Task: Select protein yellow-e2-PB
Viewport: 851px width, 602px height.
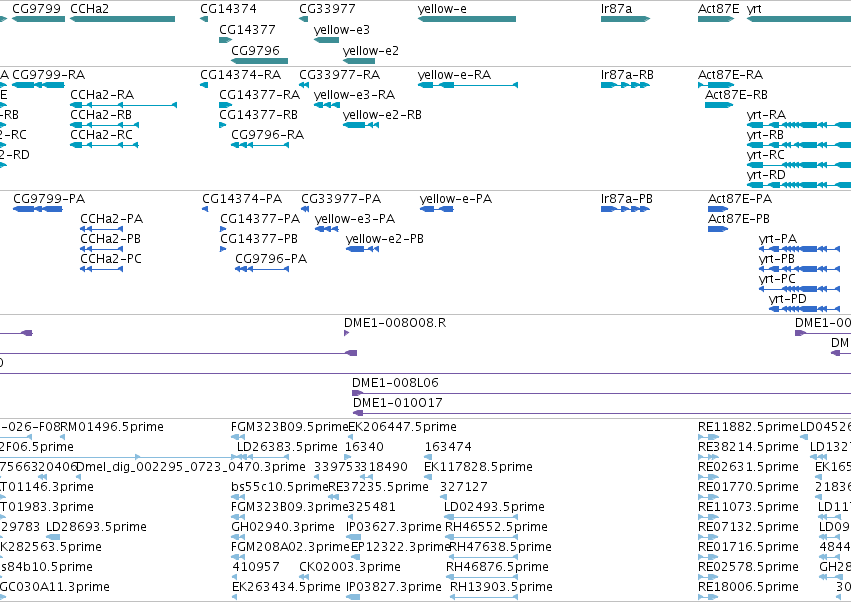Action: point(362,249)
